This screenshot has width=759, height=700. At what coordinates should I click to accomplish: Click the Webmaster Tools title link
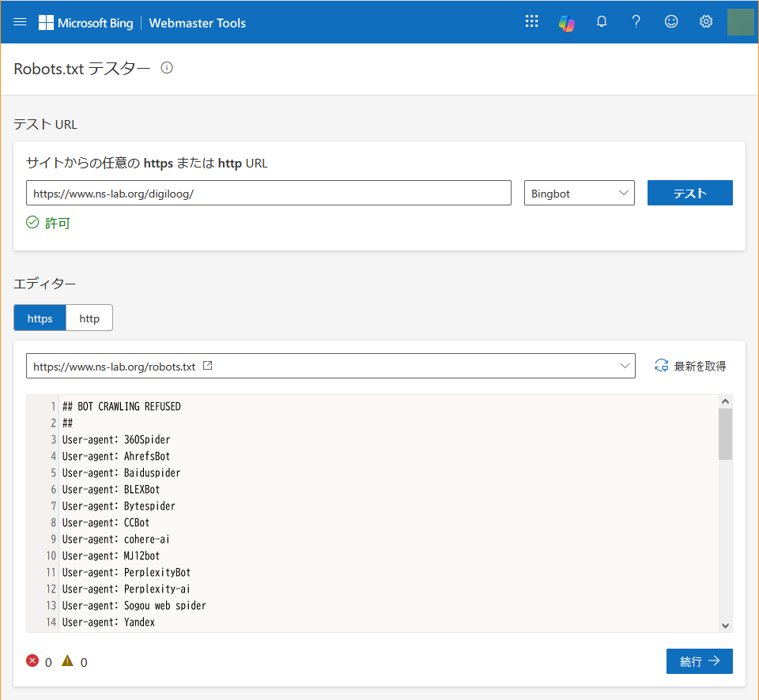click(x=198, y=23)
